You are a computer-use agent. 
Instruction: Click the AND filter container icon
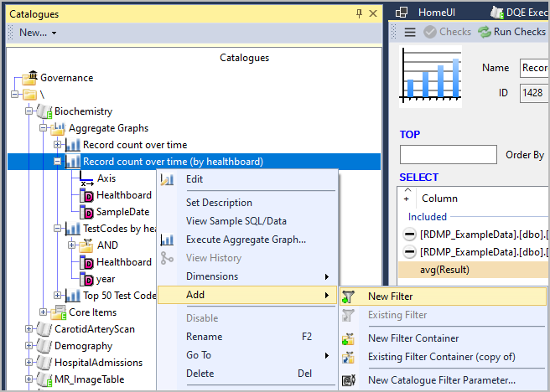pos(86,245)
